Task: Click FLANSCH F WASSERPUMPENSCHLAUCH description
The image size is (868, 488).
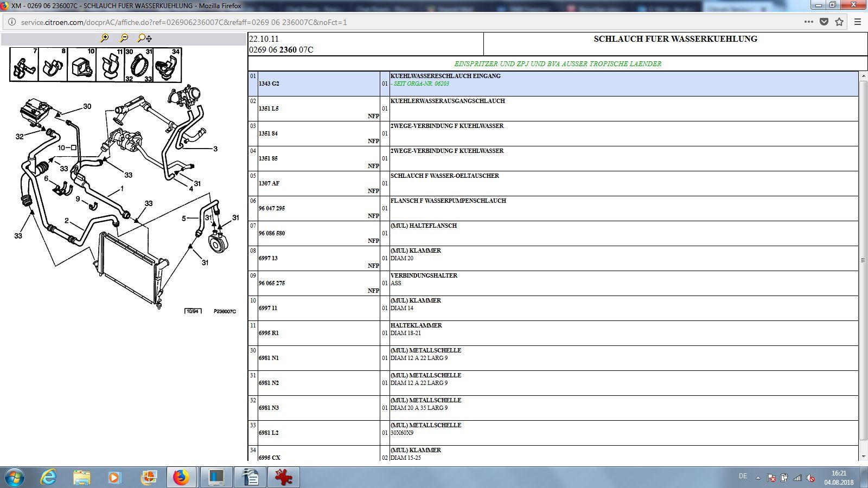Action: 448,201
